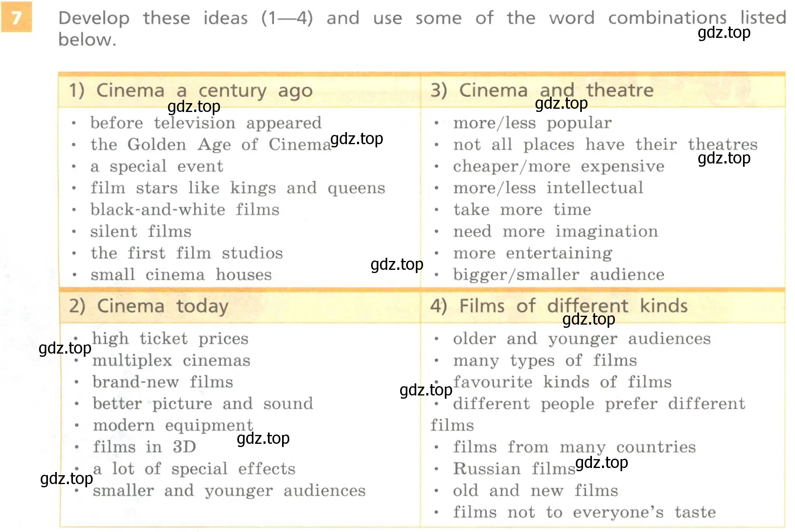Screen dimensions: 795x532
Task: Click 'films not to everyone's taste' item
Action: tap(584, 512)
